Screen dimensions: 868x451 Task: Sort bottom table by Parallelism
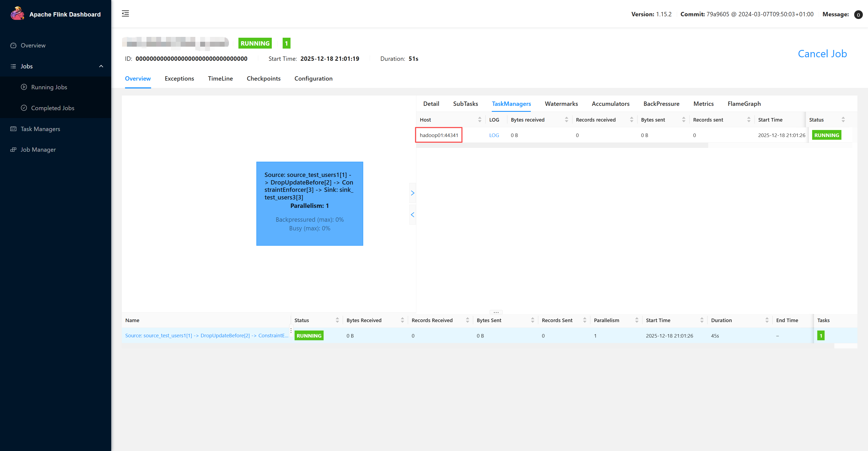tap(637, 320)
